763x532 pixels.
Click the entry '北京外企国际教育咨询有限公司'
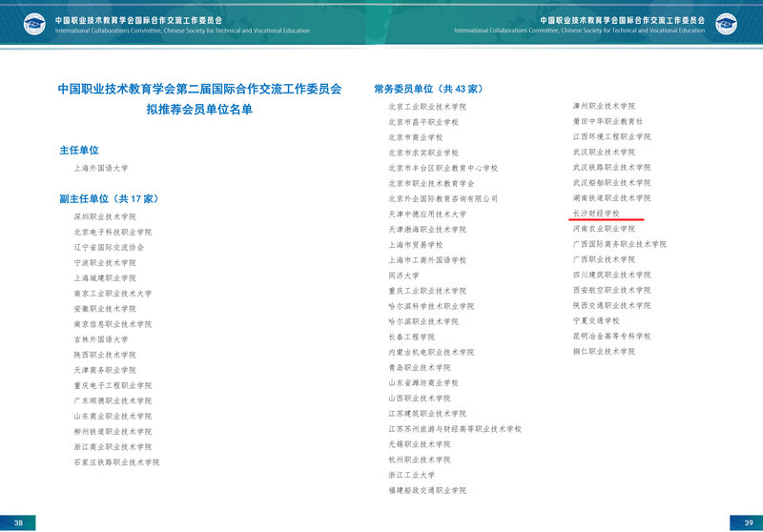click(x=443, y=198)
